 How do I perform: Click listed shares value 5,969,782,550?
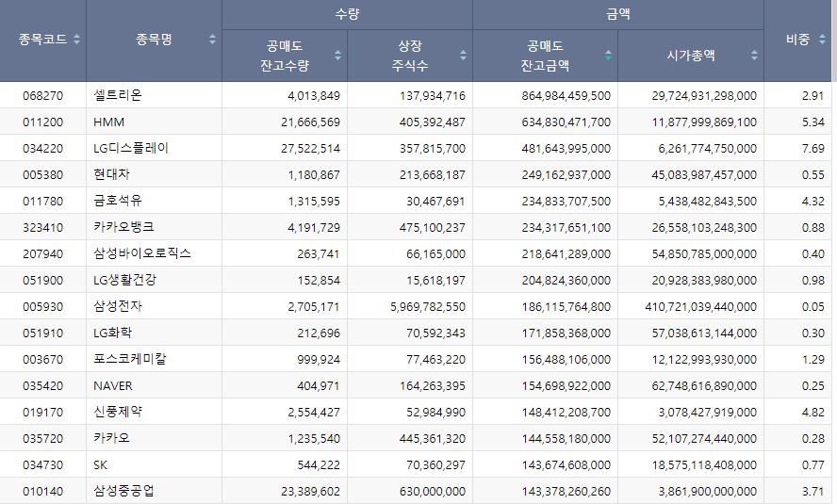(x=428, y=307)
